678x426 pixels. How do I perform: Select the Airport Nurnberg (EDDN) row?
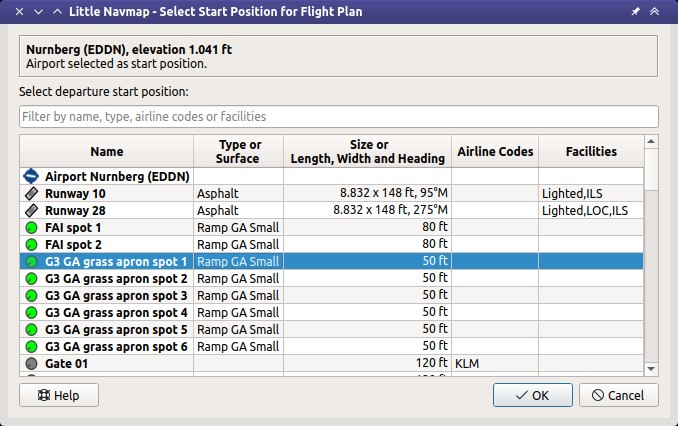pos(332,176)
